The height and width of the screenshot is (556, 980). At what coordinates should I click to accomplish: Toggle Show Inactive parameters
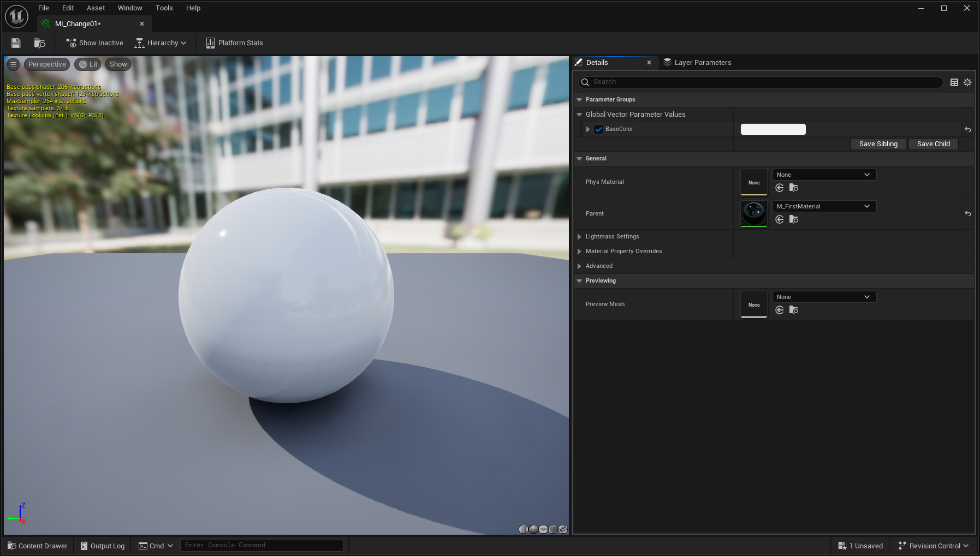(x=94, y=43)
